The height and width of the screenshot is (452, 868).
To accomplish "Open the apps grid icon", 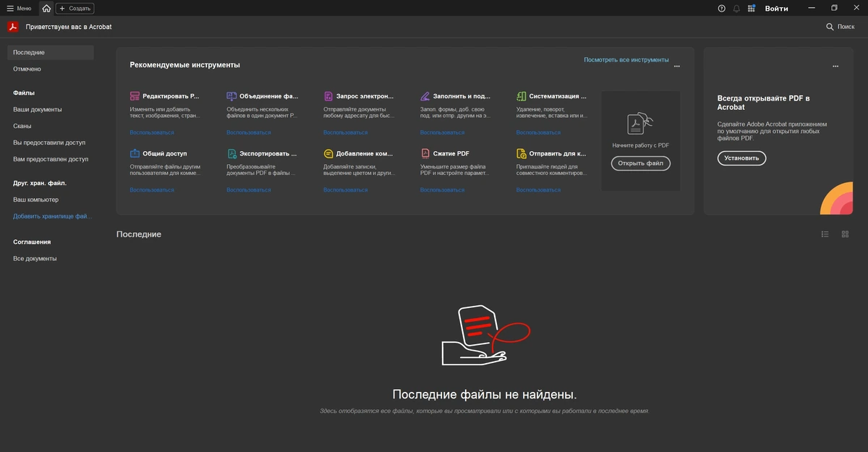I will [x=752, y=8].
